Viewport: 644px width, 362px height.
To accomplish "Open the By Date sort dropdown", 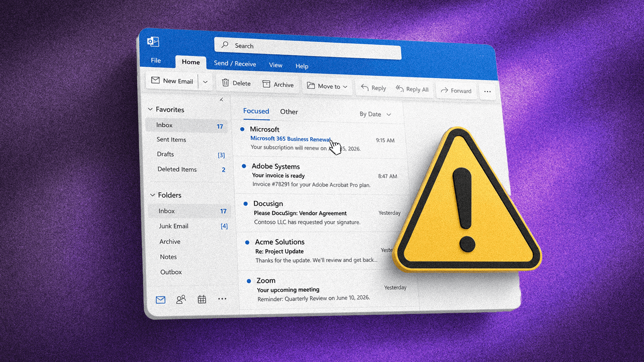I will [375, 114].
